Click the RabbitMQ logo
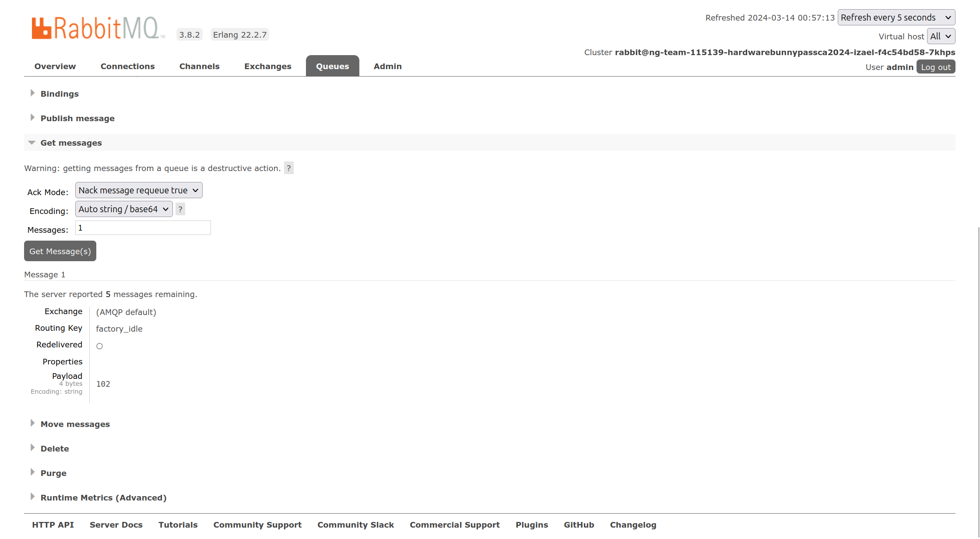Viewport: 980px width, 539px height. 98,28
